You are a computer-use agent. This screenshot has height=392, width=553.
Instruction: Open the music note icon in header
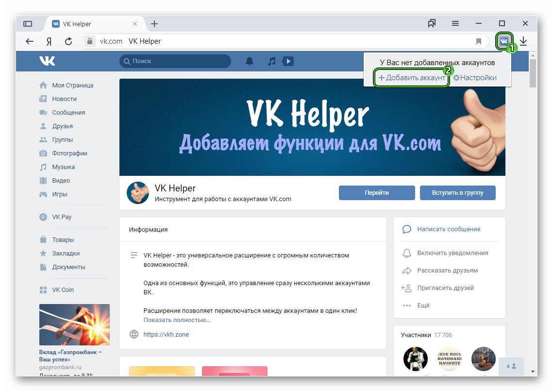tap(271, 61)
